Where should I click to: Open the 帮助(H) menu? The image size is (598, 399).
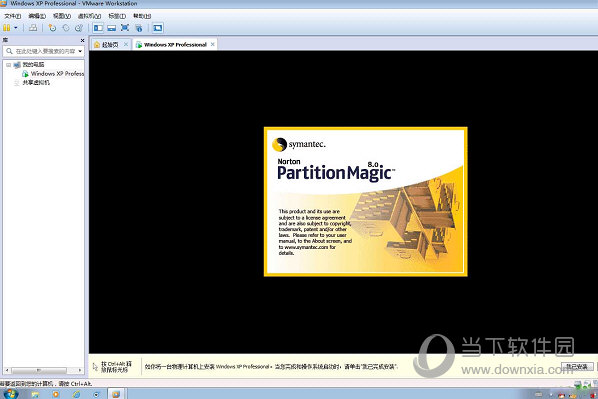(142, 16)
